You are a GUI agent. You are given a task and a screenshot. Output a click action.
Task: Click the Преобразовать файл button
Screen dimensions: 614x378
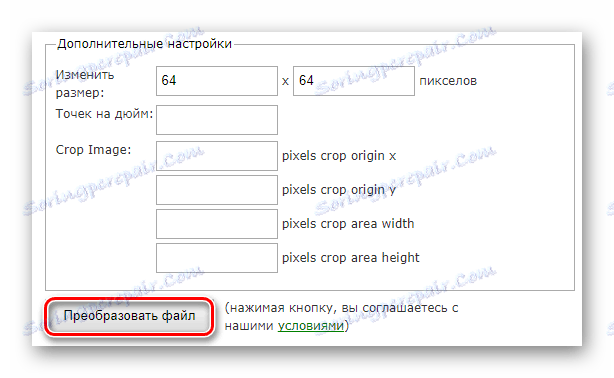(x=129, y=316)
